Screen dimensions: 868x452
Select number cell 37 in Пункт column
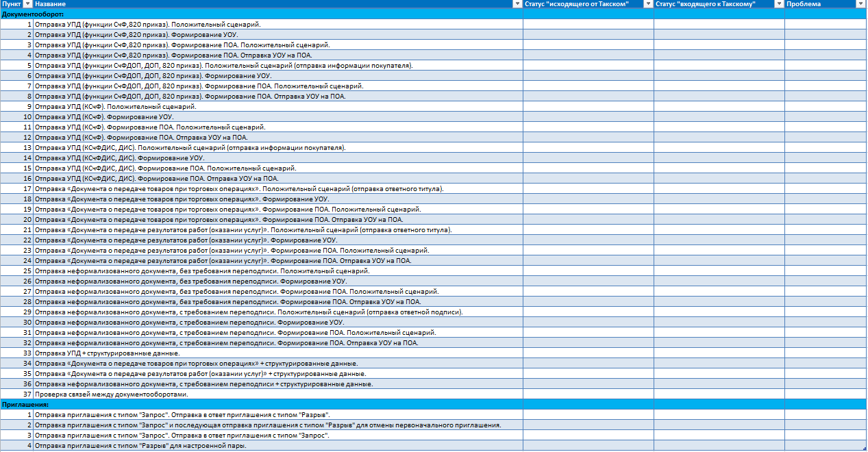tap(16, 394)
